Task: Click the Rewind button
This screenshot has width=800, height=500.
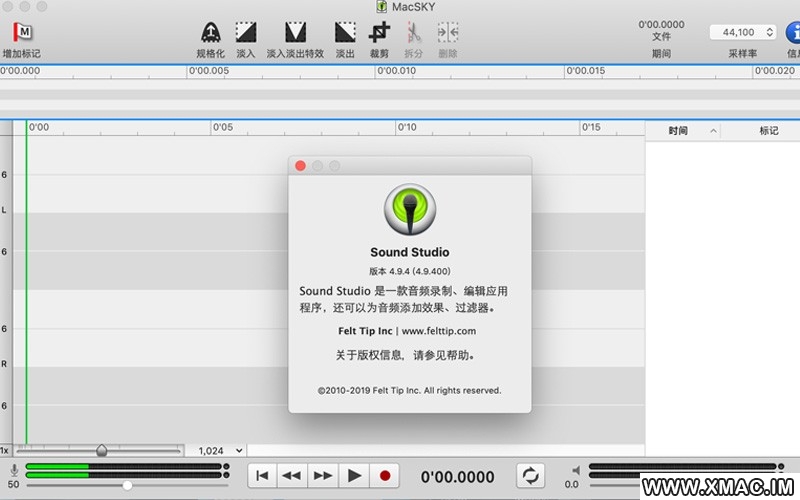Action: (x=292, y=476)
